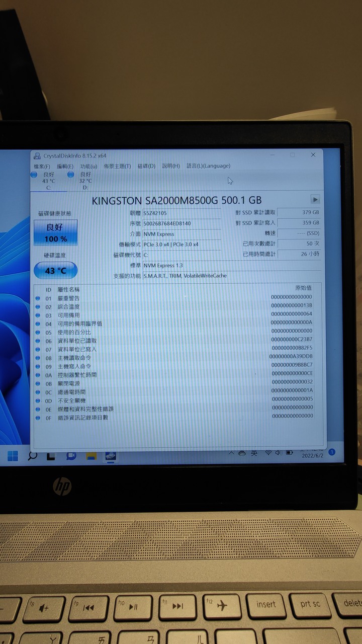362x644 pixels.
Task: Click the power on hours value 26 小時
Action: click(299, 254)
